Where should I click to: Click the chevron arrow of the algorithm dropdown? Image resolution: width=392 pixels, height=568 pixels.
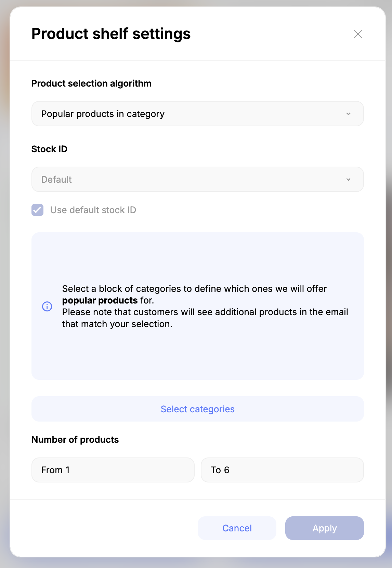(348, 114)
